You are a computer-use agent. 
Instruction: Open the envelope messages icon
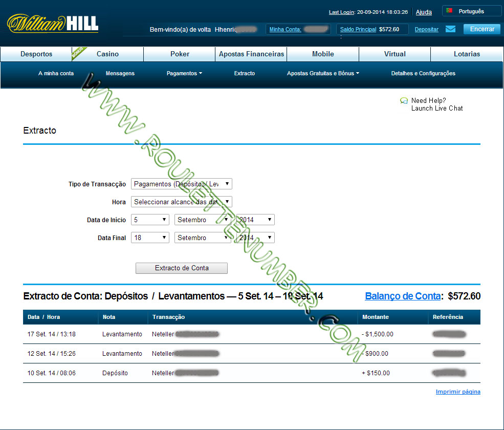pyautogui.click(x=450, y=29)
